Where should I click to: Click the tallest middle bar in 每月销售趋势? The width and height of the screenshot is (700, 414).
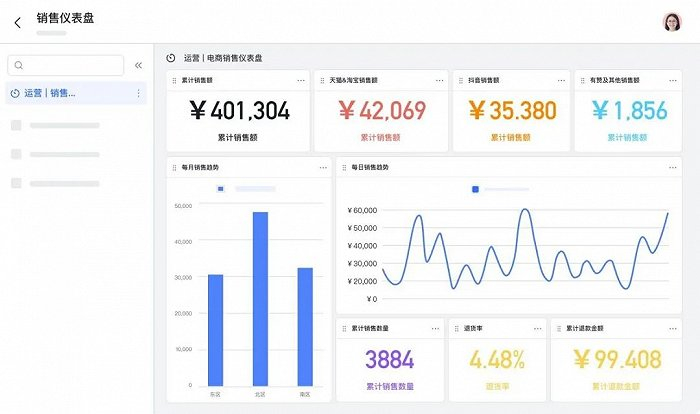260,299
